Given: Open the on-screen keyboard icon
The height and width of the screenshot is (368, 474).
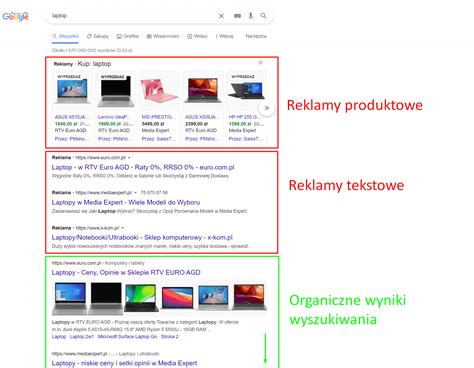Looking at the screenshot, I should [237, 16].
